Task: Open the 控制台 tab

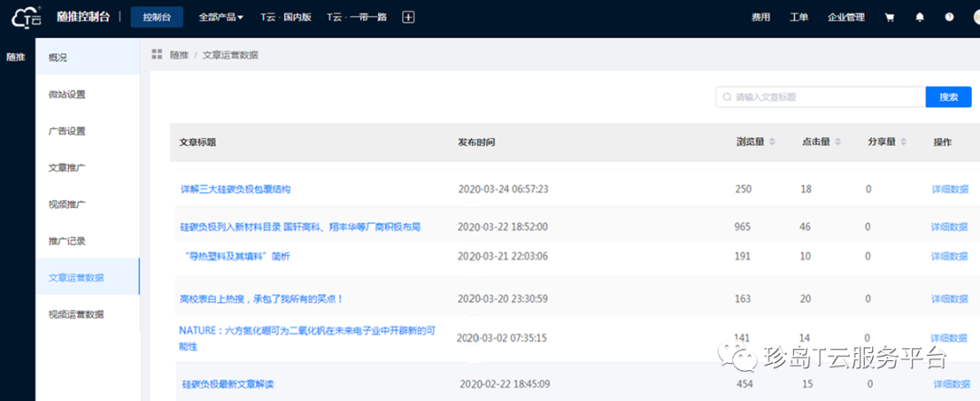Action: pyautogui.click(x=156, y=17)
